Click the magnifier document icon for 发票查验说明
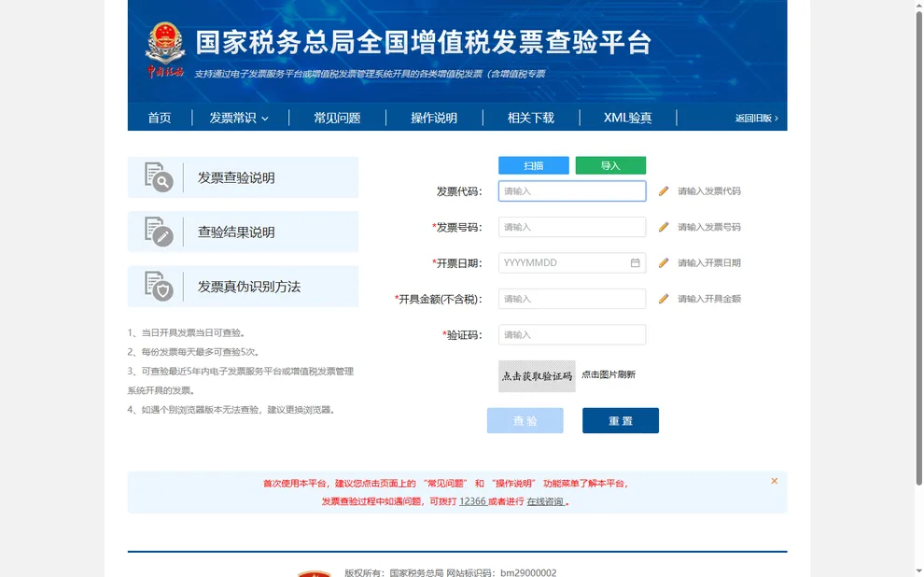The height and width of the screenshot is (577, 924). (x=159, y=177)
